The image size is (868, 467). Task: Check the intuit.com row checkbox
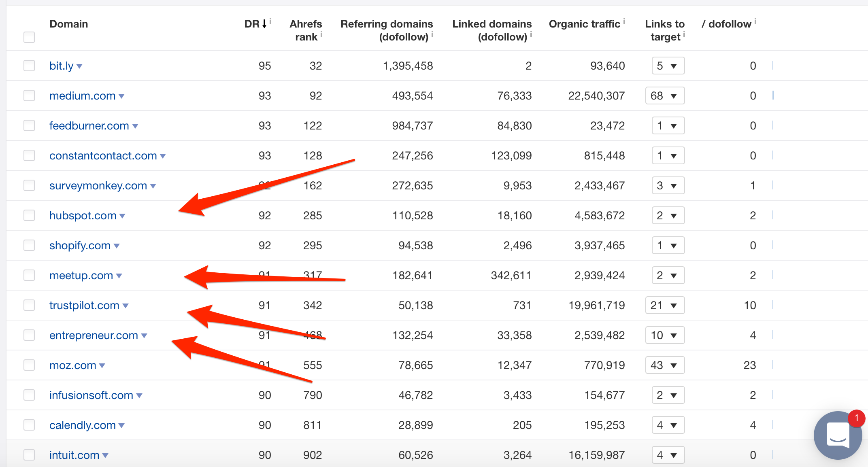pos(29,455)
